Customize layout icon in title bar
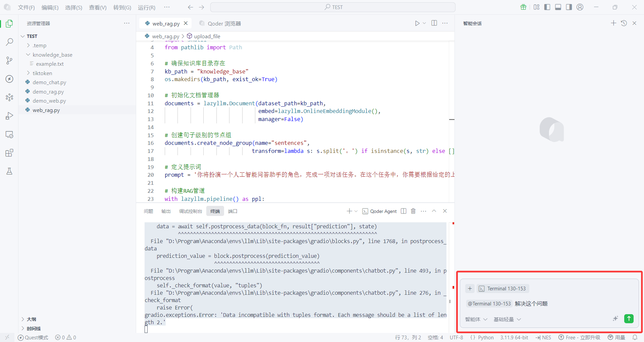Viewport: 644px width, 342px height. [x=536, y=7]
